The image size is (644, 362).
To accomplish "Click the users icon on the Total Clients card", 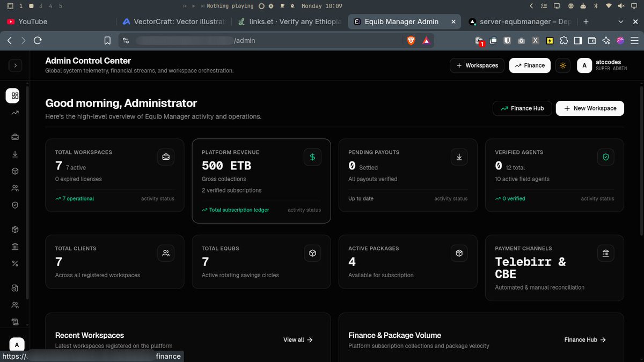I will (x=166, y=253).
